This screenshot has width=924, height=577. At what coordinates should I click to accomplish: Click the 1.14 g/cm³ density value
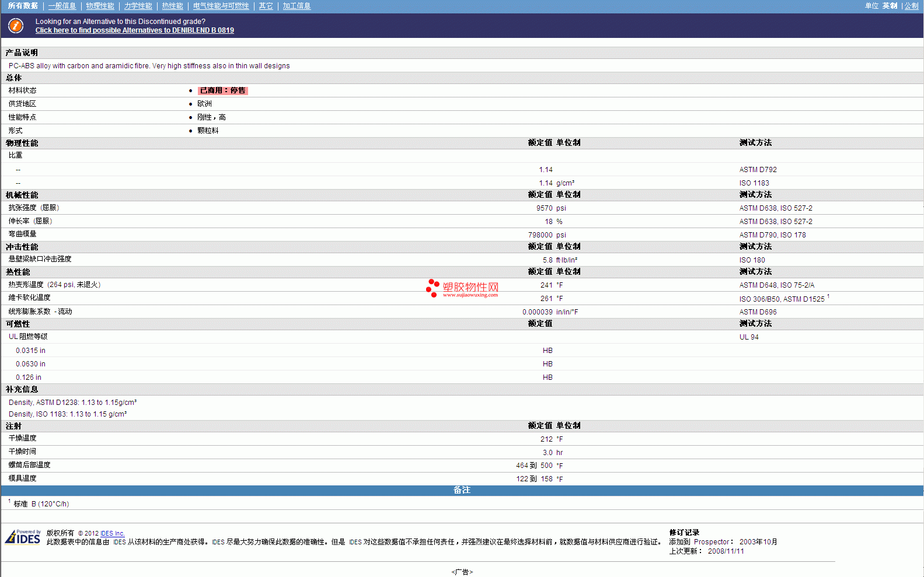[x=556, y=183]
